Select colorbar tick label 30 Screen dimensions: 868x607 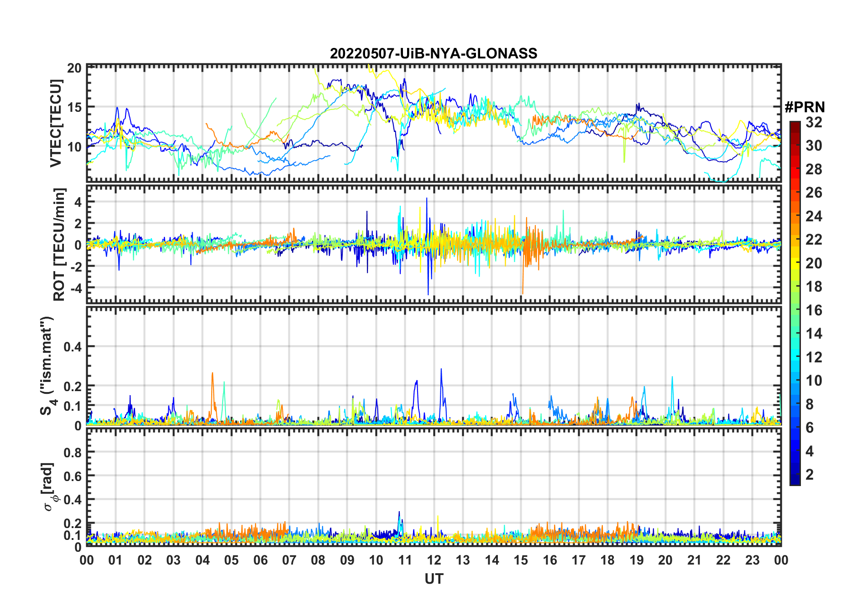pos(814,146)
